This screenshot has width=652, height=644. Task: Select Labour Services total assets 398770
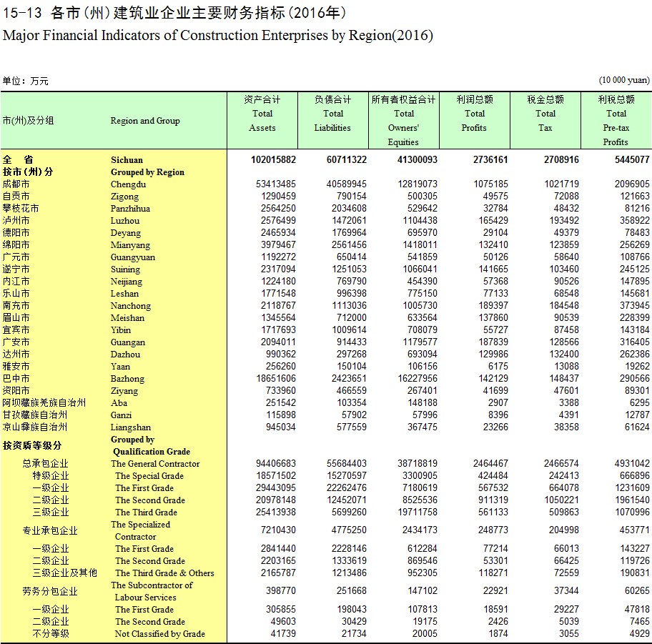pyautogui.click(x=281, y=591)
